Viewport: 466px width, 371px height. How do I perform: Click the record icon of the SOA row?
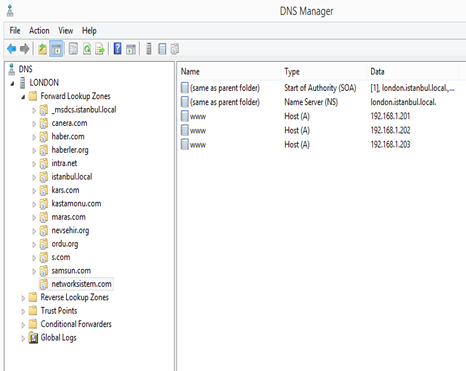click(x=185, y=88)
